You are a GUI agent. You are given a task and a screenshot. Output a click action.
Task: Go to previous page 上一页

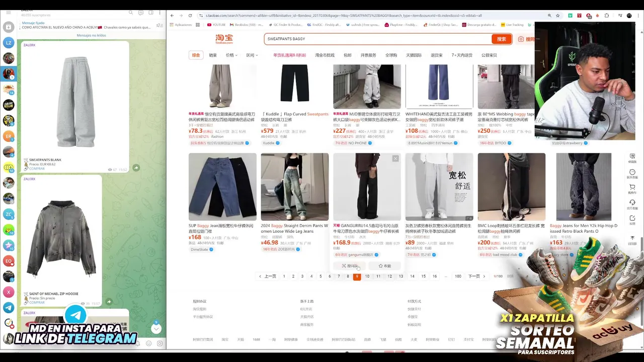tap(268, 276)
